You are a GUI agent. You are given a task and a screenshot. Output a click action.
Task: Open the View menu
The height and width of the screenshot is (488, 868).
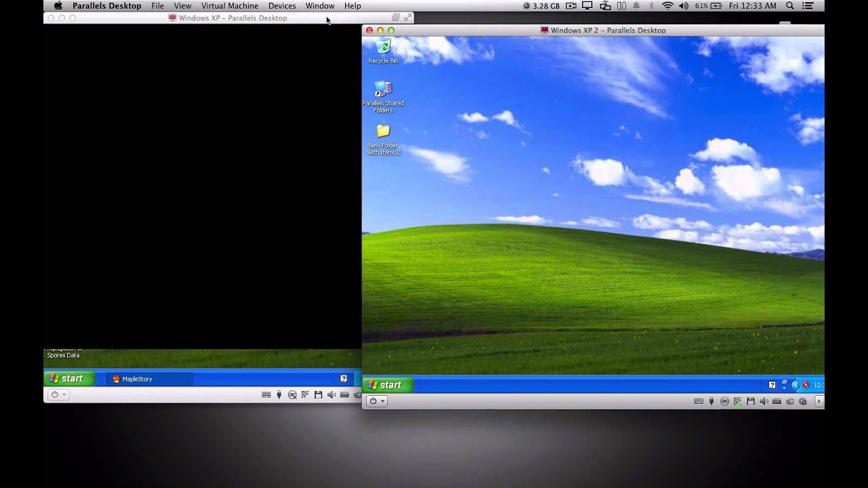pos(182,5)
